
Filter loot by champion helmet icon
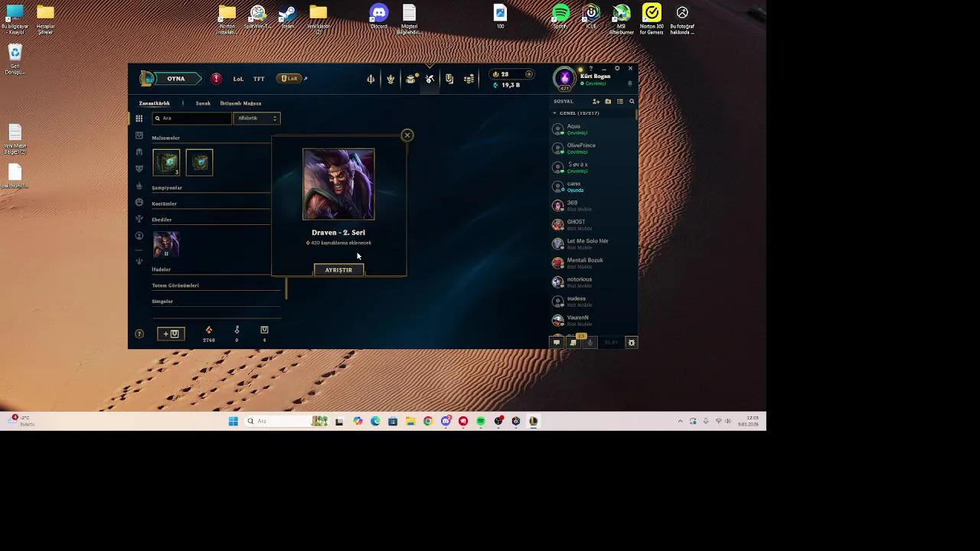tap(139, 152)
